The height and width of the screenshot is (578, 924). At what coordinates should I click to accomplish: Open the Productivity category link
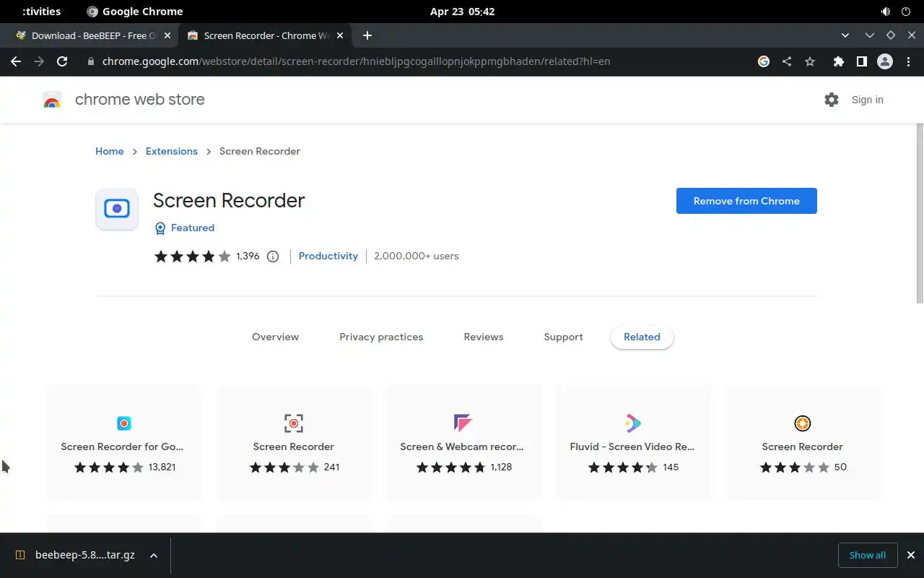328,256
